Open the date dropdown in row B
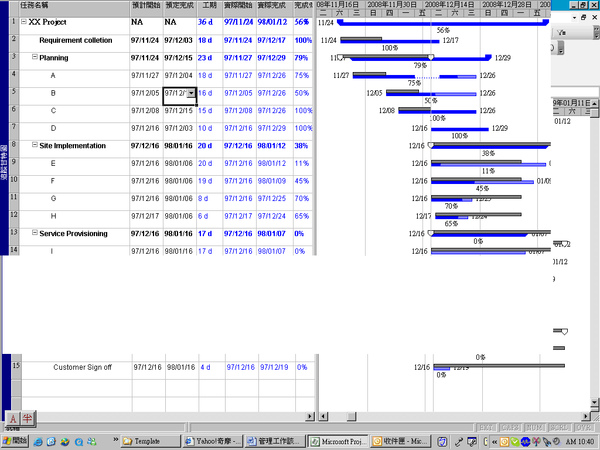 tap(191, 93)
